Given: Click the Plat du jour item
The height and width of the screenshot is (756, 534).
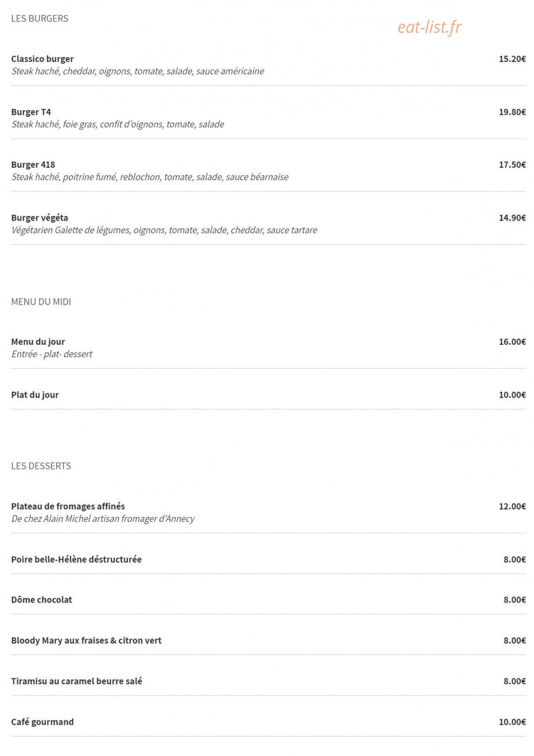Looking at the screenshot, I should point(35,394).
